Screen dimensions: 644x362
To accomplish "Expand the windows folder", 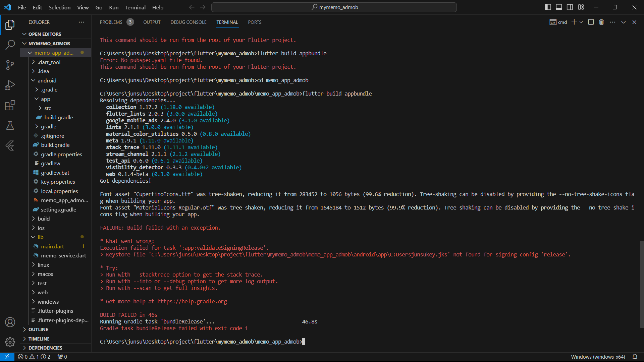I will coord(56,302).
